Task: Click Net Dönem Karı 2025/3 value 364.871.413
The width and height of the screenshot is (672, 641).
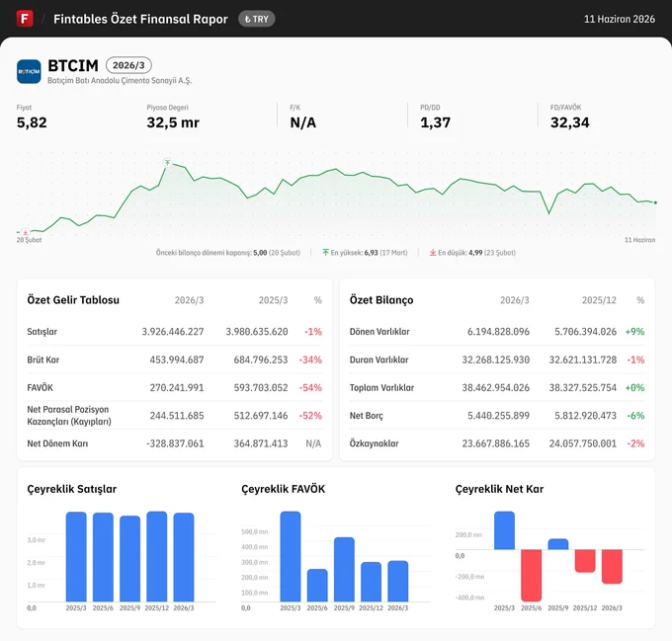Action: point(261,443)
